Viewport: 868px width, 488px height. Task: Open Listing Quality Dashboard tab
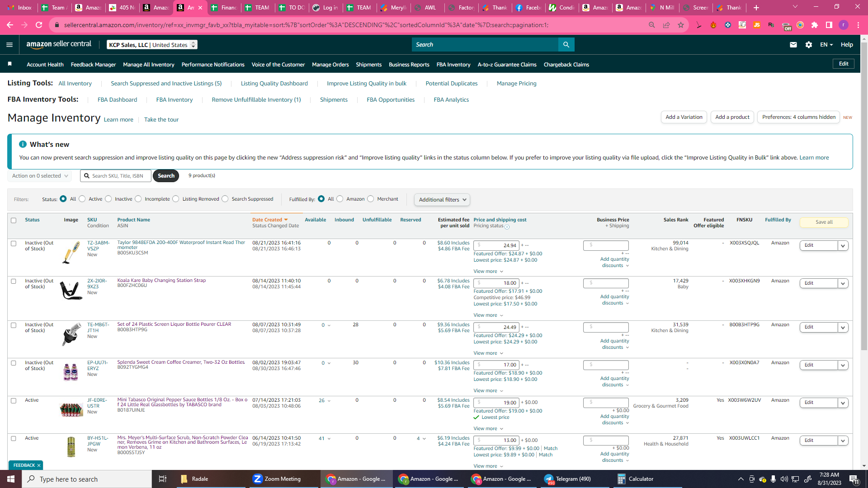point(274,84)
